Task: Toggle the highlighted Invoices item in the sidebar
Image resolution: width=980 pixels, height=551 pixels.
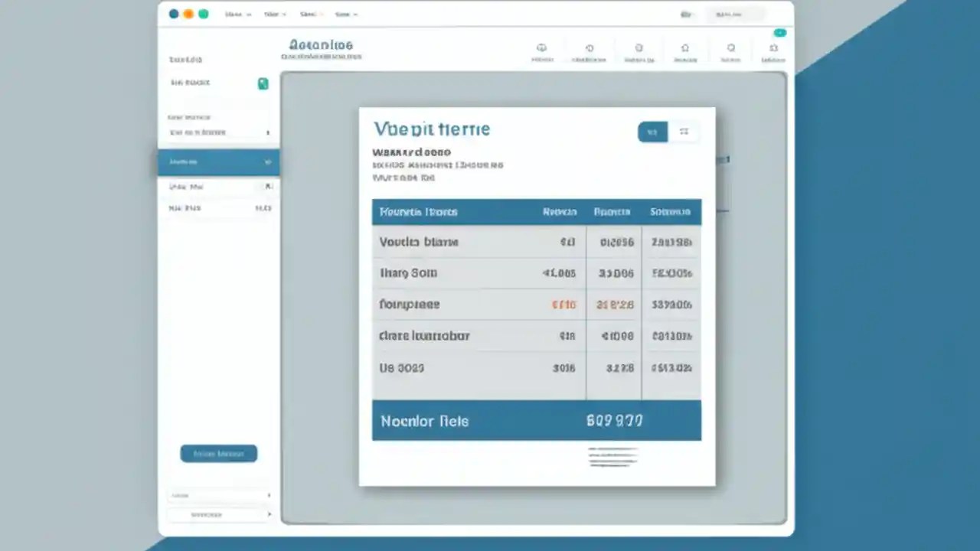Action: click(218, 161)
